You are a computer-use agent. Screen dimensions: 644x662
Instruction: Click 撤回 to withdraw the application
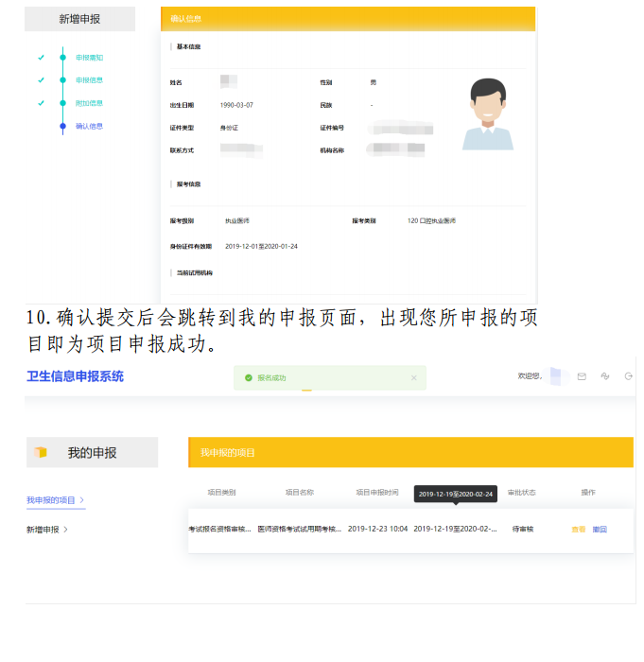(600, 529)
